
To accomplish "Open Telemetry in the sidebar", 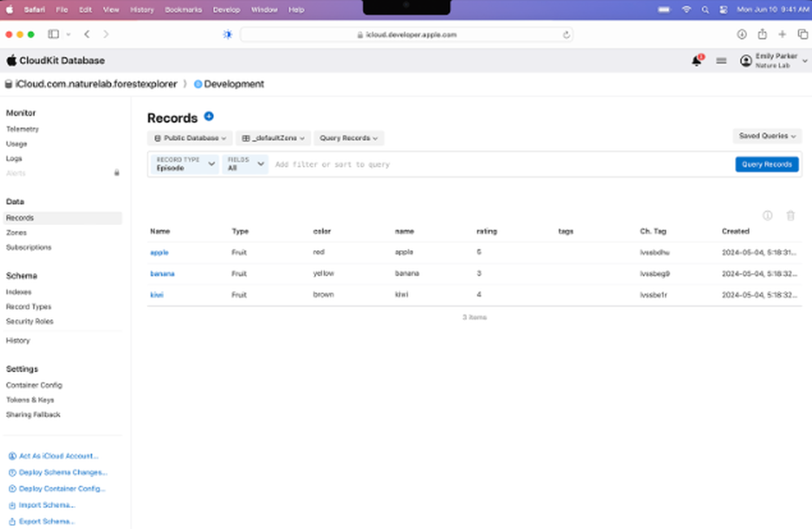I will [x=22, y=129].
